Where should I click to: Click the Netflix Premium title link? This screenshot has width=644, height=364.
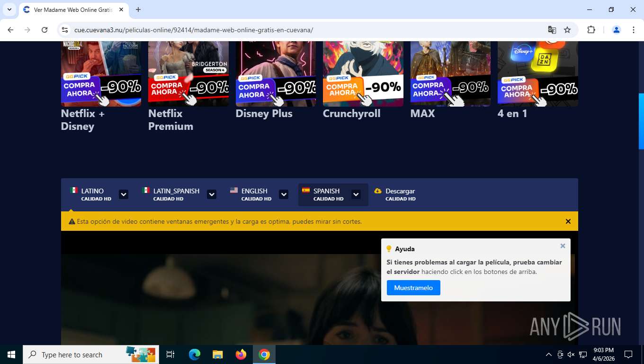pos(170,120)
